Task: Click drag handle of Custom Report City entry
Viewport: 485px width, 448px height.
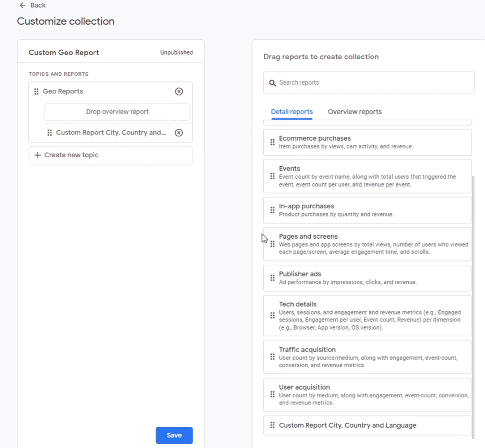Action: point(50,133)
